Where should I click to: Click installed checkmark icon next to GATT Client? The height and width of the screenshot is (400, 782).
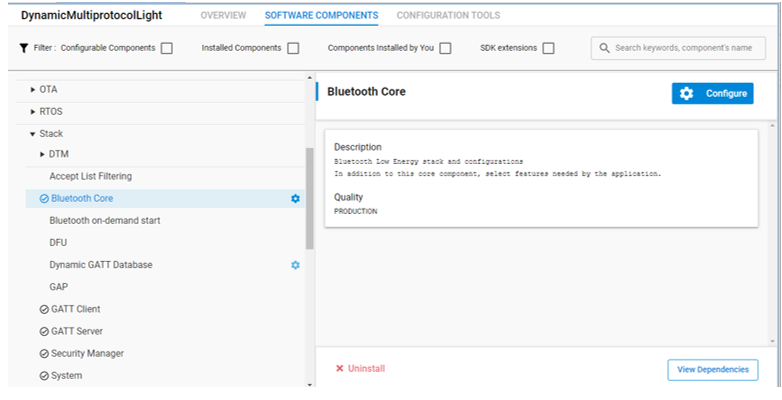pyautogui.click(x=44, y=309)
